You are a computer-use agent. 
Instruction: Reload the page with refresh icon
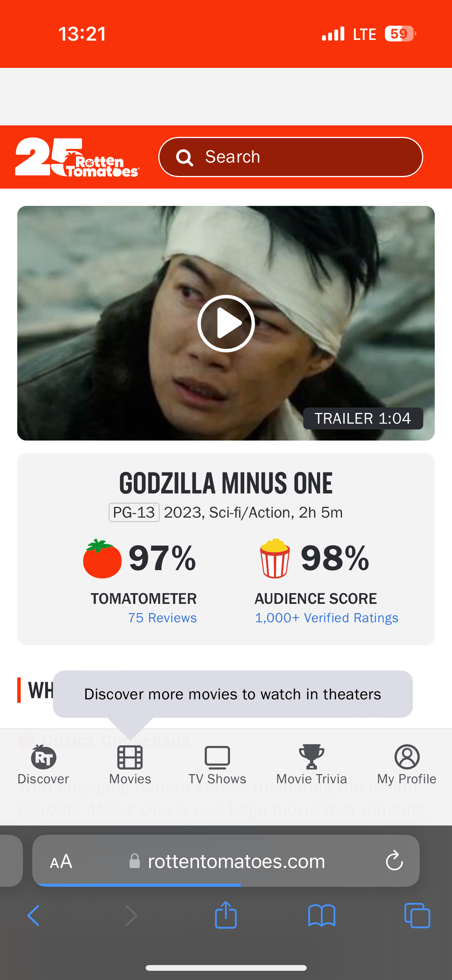click(x=394, y=862)
